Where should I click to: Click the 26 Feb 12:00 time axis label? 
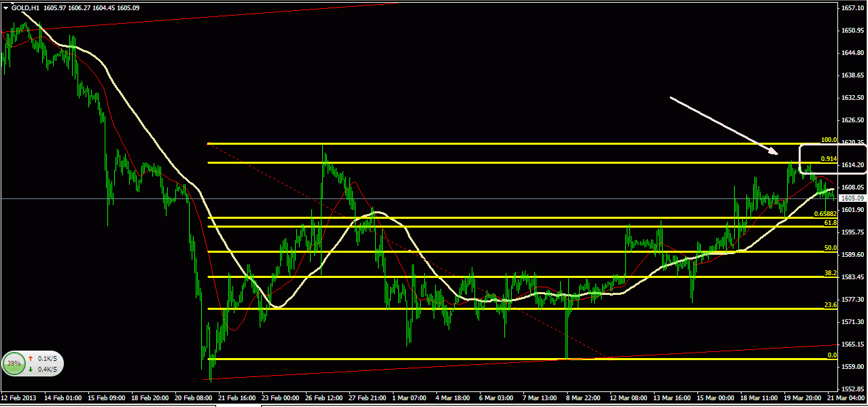click(325, 397)
